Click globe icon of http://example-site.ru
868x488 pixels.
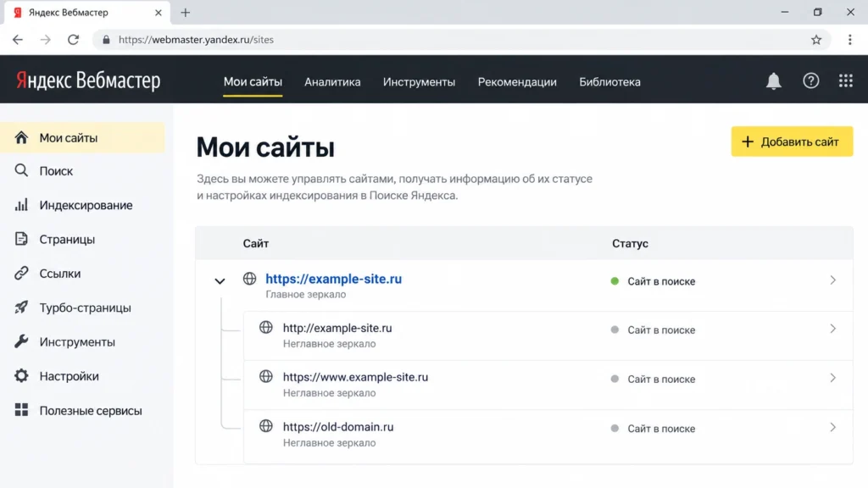(265, 327)
